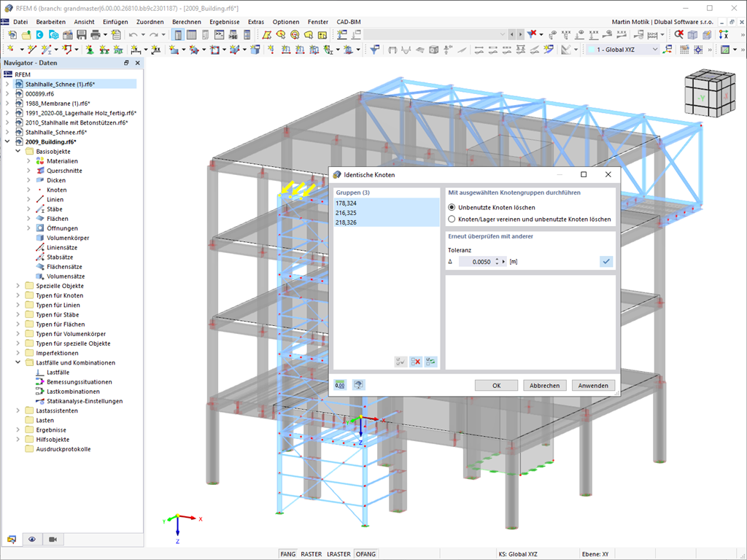Image resolution: width=747 pixels, height=560 pixels.
Task: Click the red X filter icon
Action: 532,34
